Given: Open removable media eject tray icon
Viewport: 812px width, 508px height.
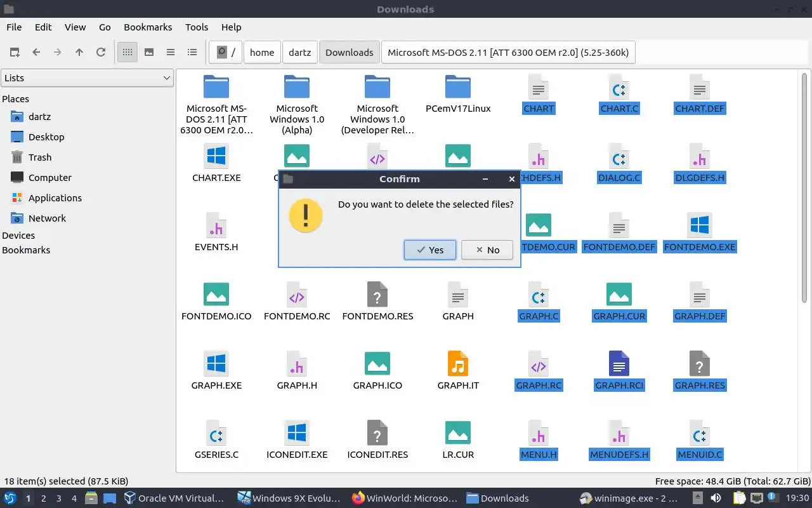Looking at the screenshot, I should point(697,498).
